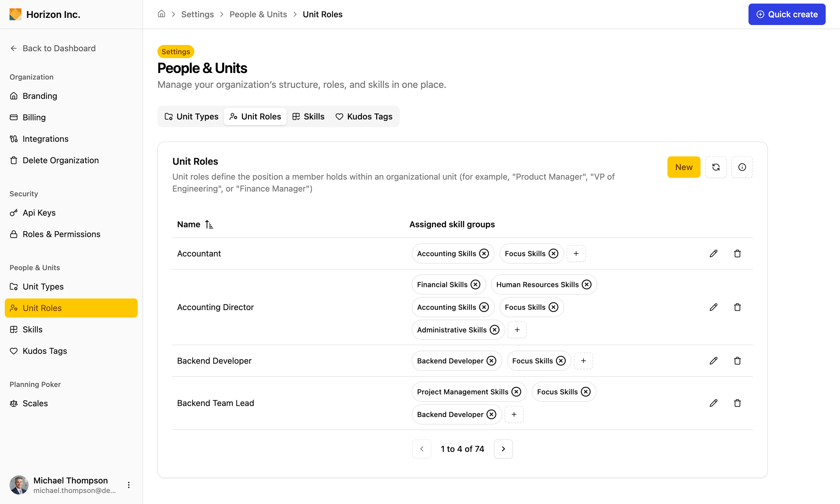Delete the Backend Developer role
Viewport: 840px width, 504px height.
pyautogui.click(x=737, y=361)
